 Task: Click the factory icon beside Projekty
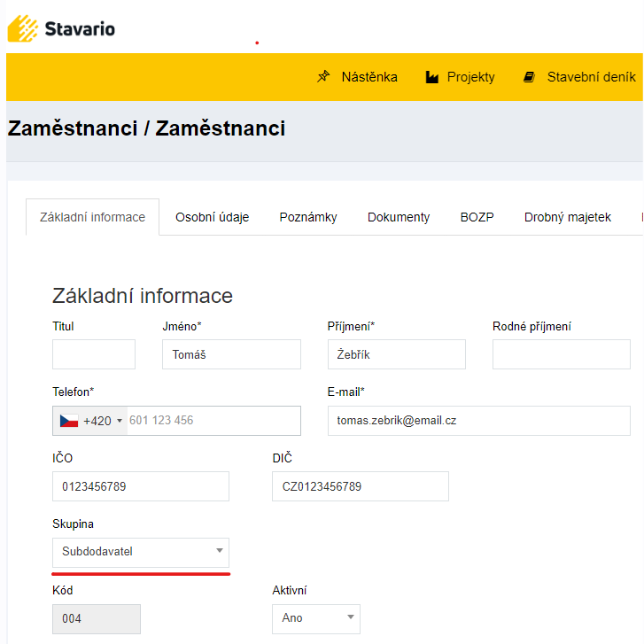[432, 77]
